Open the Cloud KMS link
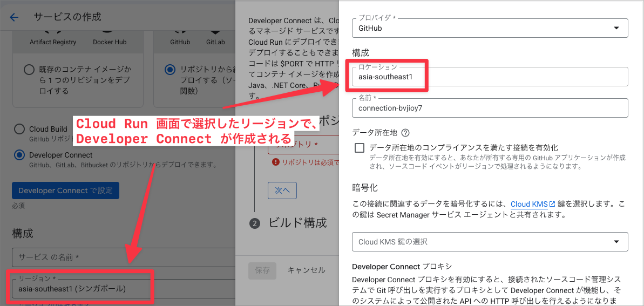This screenshot has height=306, width=644. [533, 203]
